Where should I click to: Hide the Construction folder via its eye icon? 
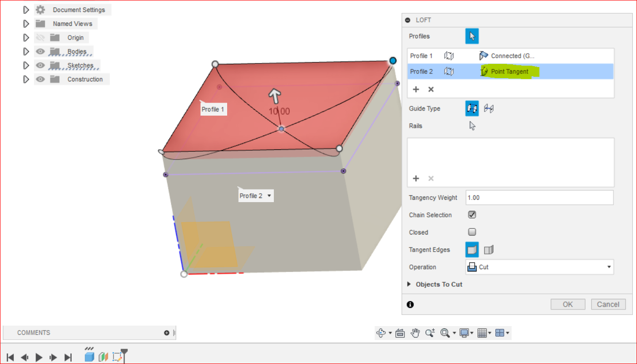point(40,79)
